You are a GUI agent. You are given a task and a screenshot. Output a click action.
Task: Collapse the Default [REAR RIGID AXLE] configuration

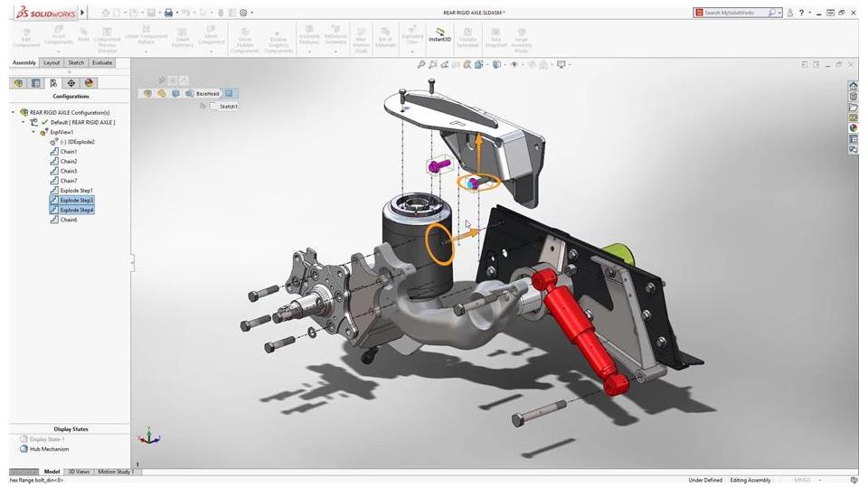(24, 122)
